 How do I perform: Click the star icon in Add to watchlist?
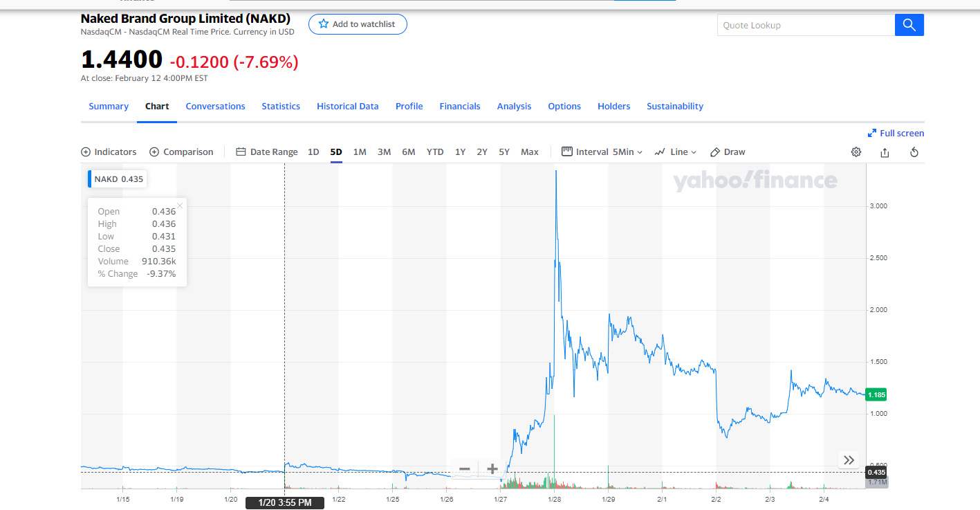[323, 24]
